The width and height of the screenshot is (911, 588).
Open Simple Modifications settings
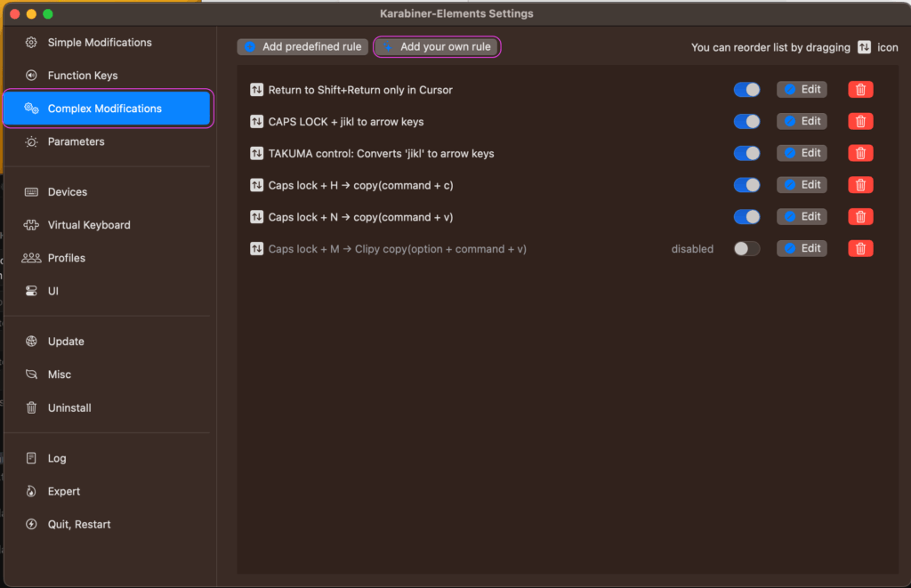tap(108, 43)
